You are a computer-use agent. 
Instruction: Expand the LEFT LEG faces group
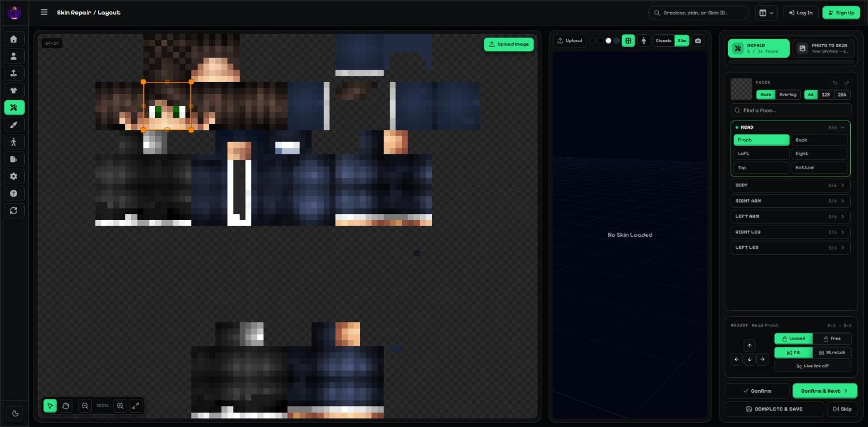pos(790,248)
